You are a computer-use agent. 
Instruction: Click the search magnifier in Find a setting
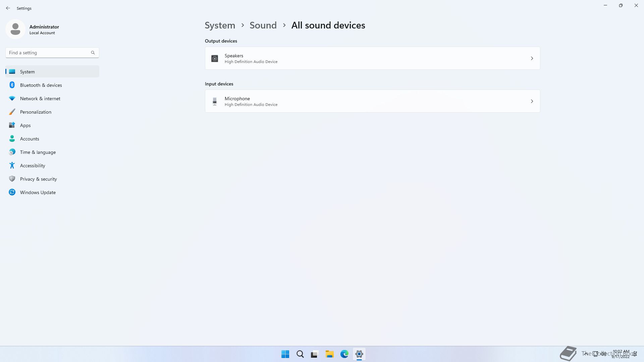click(x=93, y=53)
